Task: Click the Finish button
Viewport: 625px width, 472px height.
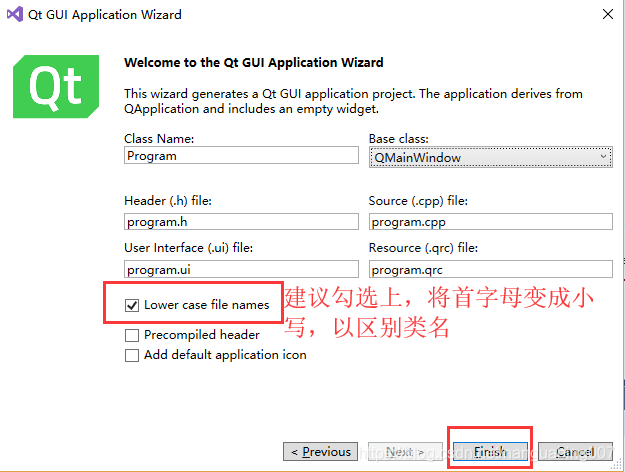Action: [x=490, y=452]
